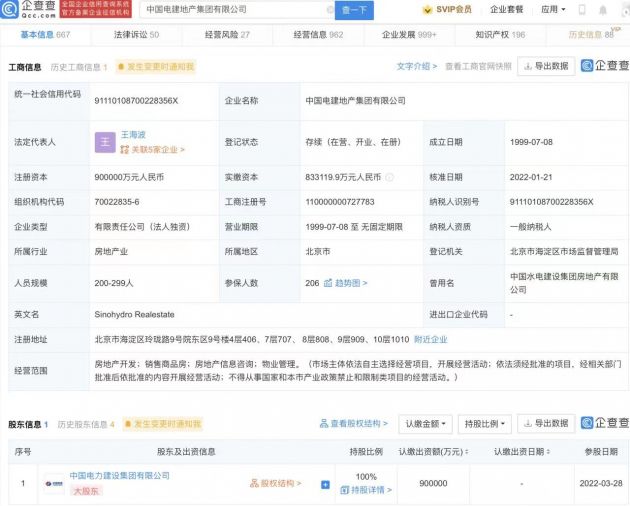Image resolution: width=630 pixels, height=506 pixels.
Task: Click 导出数据 button in 工商信息 section
Action: tap(546, 66)
